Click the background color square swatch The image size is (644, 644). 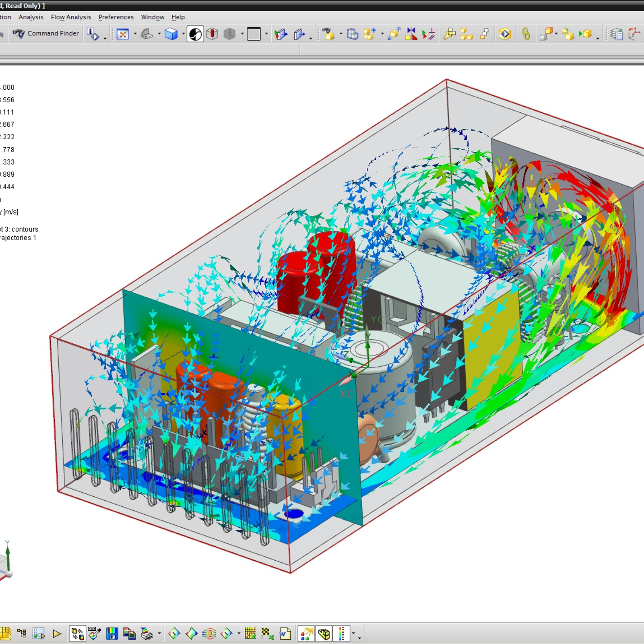254,34
